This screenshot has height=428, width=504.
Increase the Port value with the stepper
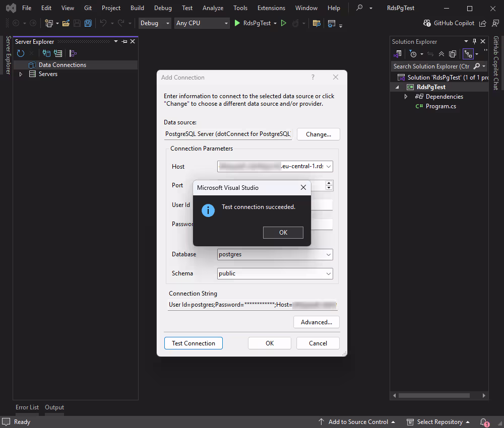[x=329, y=183]
